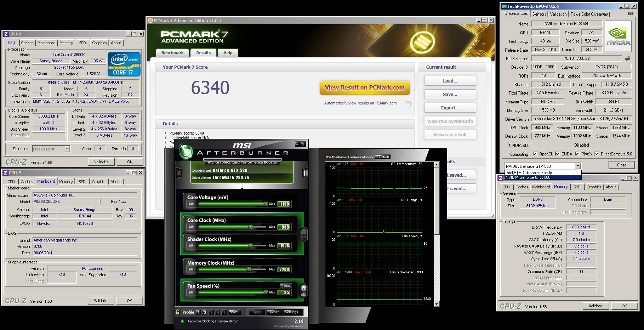
Task: Click the Core Voltage slider handle
Action: pos(266,204)
